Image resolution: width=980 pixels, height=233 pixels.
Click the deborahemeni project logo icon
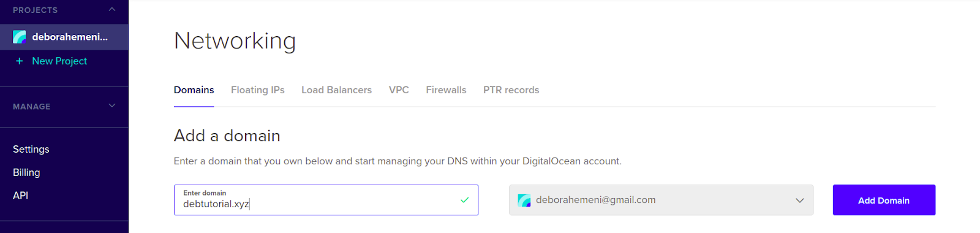click(x=20, y=37)
